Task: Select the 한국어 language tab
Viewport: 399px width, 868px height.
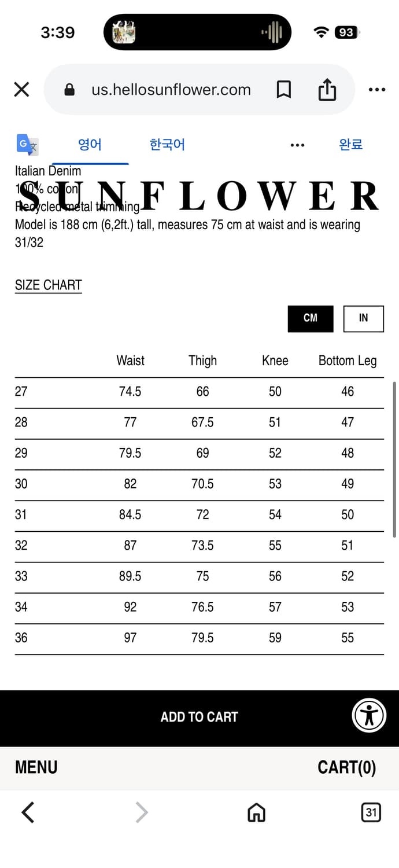Action: click(167, 145)
